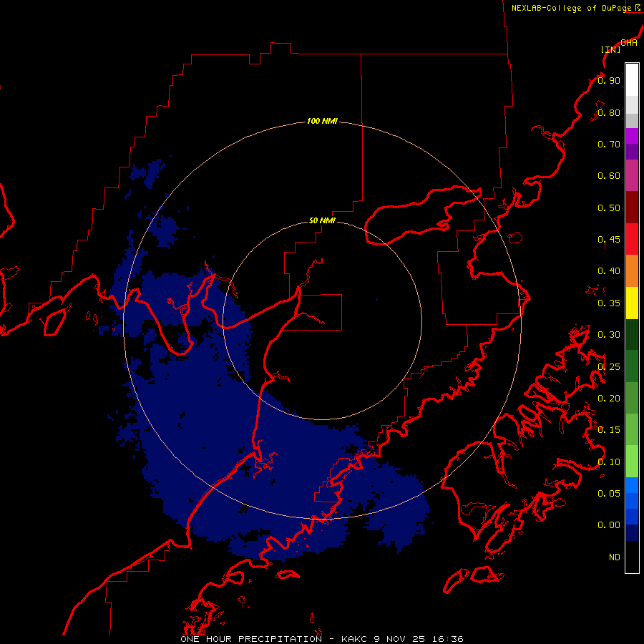This screenshot has width=644, height=644.
Task: Click the OHA product code label
Action: click(x=629, y=42)
